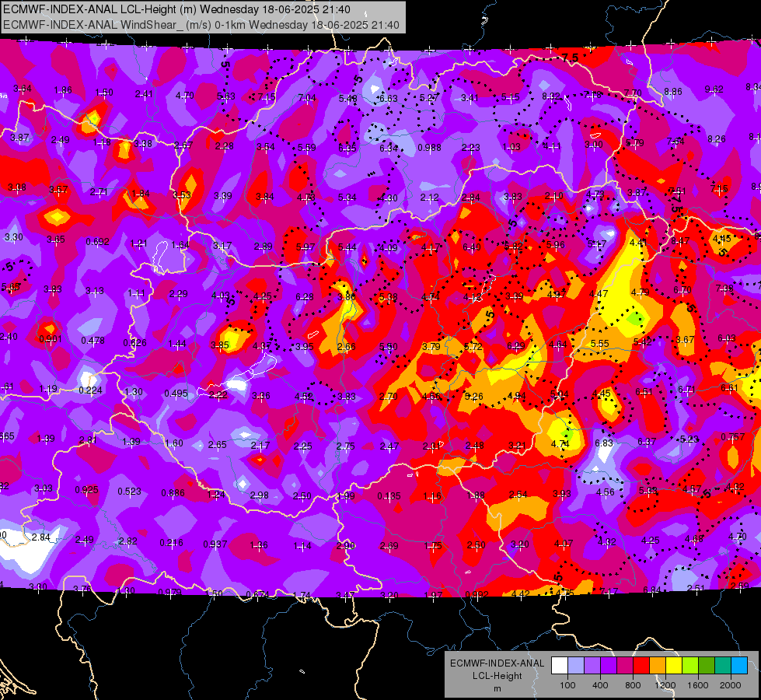
Task: Click the wind shear value 5.55
Action: point(600,344)
